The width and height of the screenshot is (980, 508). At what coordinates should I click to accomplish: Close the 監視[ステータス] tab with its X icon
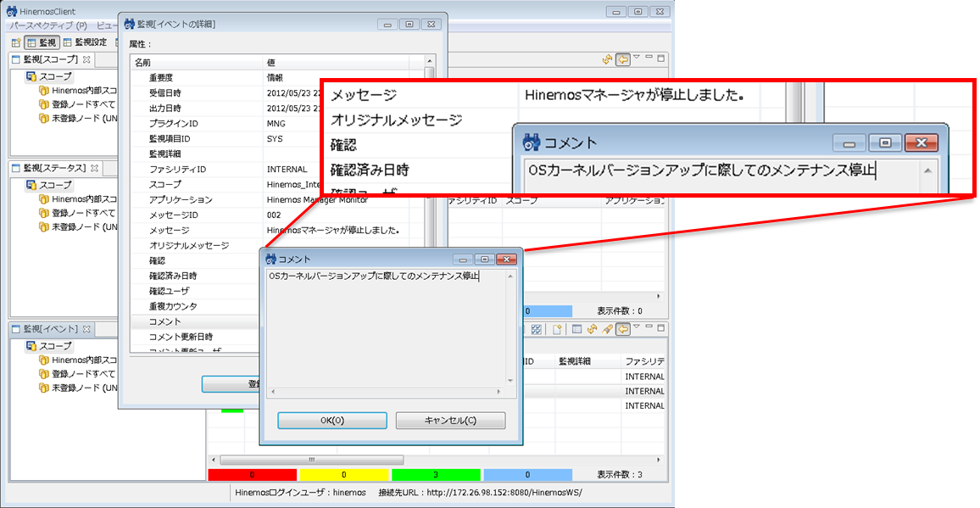[x=94, y=168]
